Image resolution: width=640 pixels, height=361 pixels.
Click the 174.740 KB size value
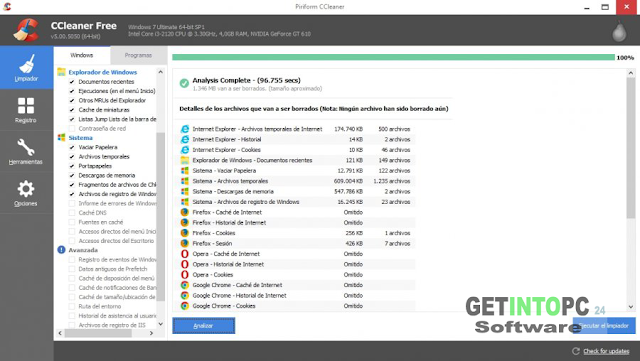348,129
